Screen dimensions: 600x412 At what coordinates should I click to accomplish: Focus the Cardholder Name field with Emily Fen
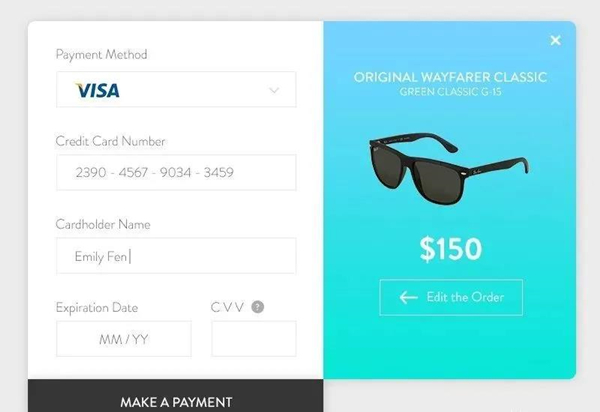176,256
